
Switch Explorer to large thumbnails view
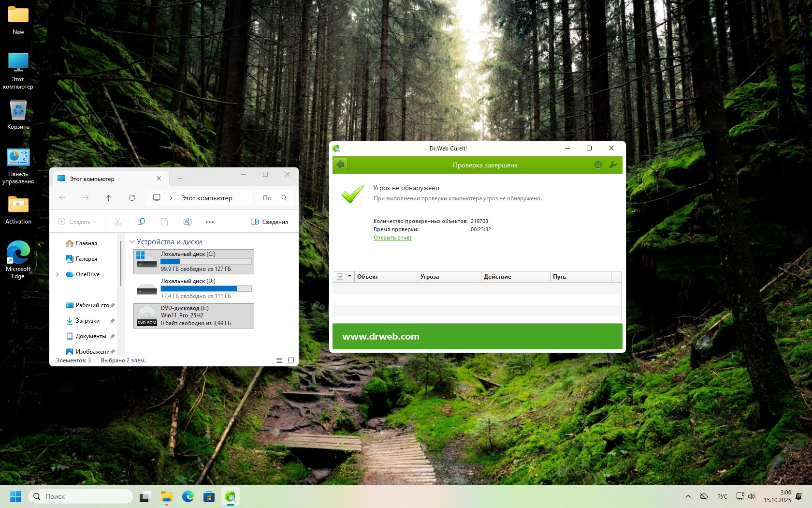(x=291, y=360)
